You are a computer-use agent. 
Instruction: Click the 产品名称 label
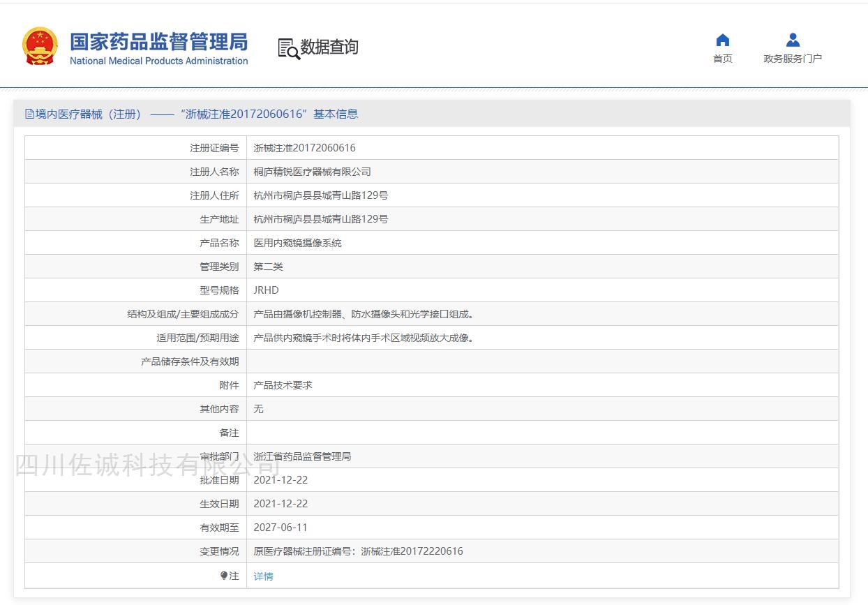(219, 243)
